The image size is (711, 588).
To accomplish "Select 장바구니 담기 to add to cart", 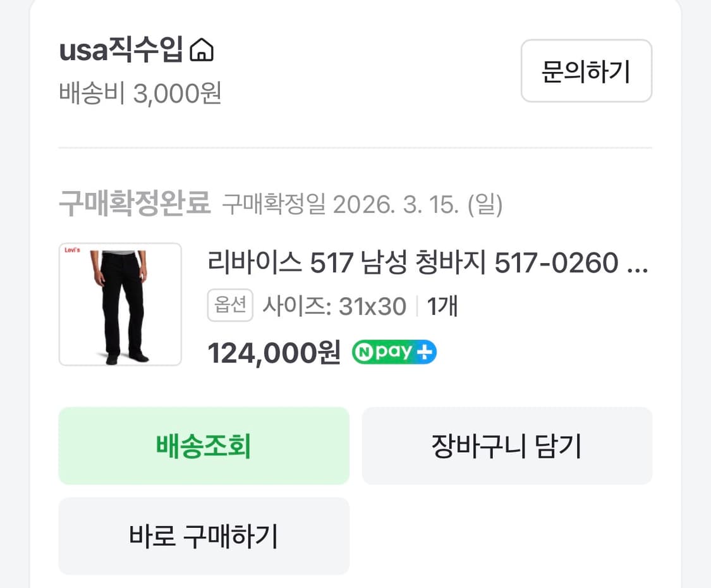I will (x=506, y=446).
